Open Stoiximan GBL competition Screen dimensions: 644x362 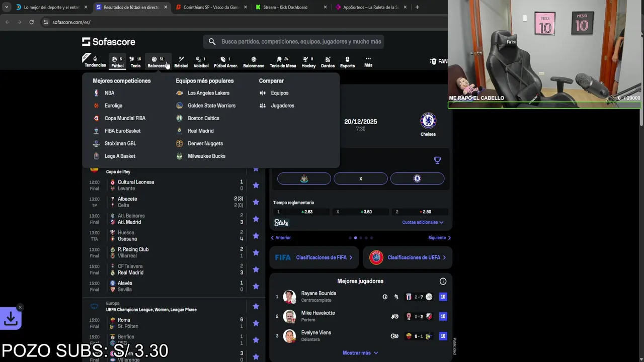[x=120, y=143]
